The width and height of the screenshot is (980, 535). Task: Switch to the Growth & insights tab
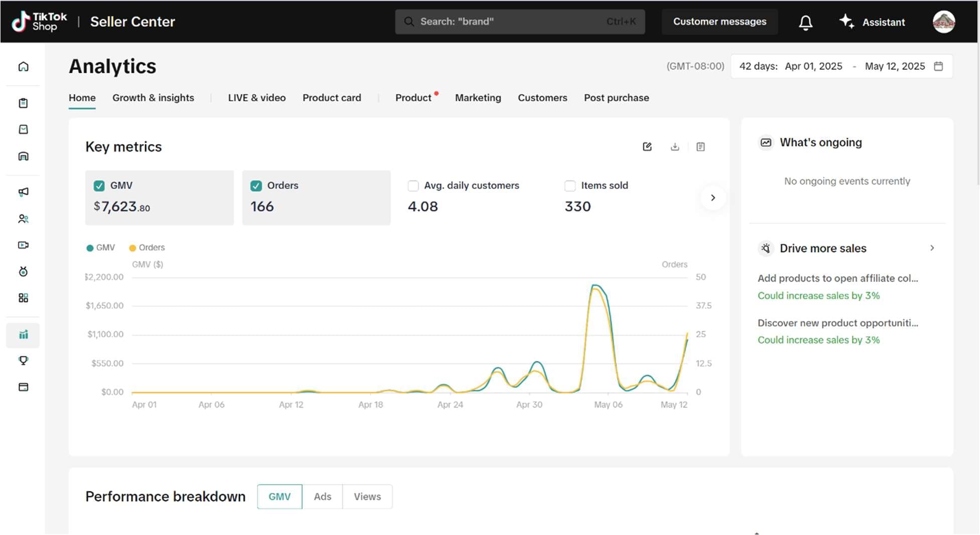point(153,98)
